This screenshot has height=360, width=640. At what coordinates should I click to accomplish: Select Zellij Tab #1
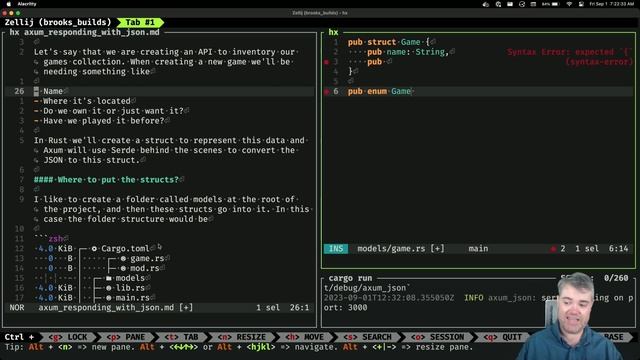click(140, 22)
